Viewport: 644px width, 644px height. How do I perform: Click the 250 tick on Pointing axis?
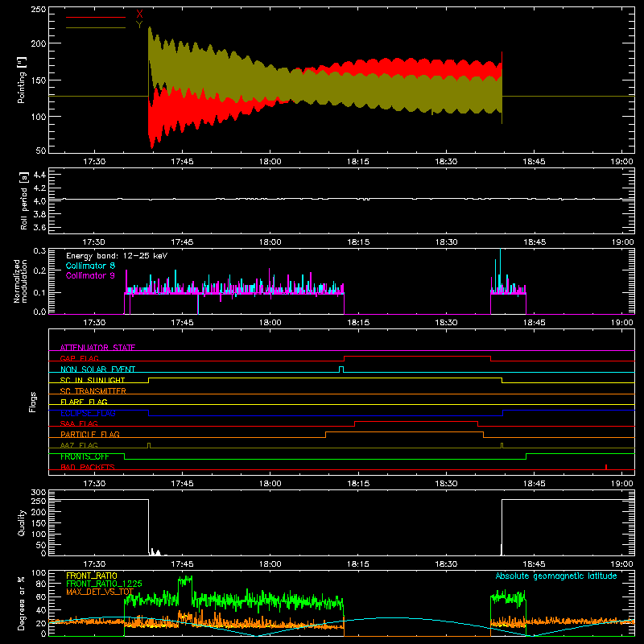[x=39, y=10]
